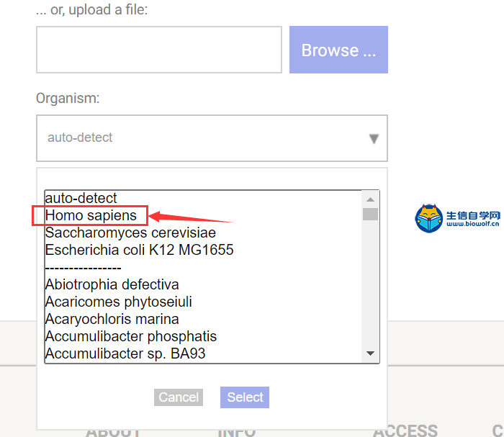Click the biowolf fox logo icon

[x=429, y=219]
